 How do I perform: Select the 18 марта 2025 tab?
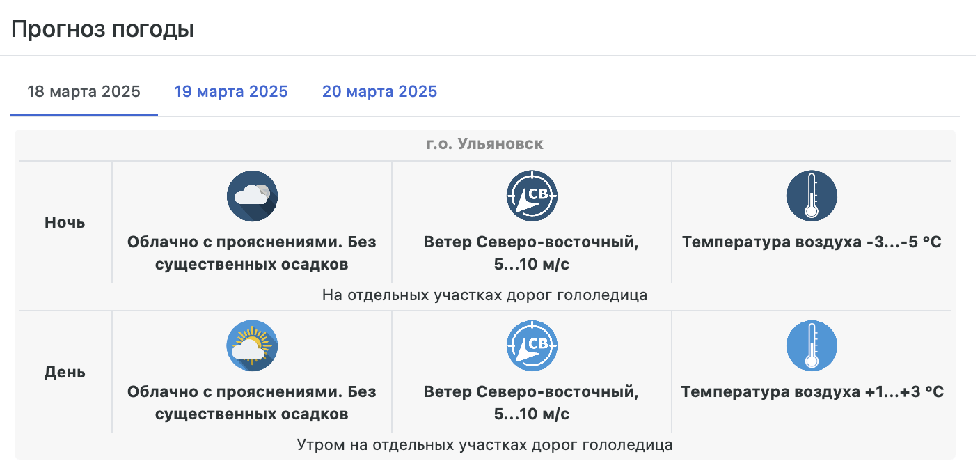point(84,92)
